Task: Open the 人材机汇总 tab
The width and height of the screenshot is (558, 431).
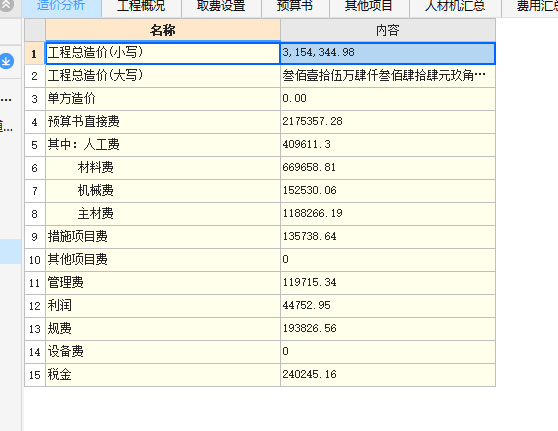Action: [x=455, y=8]
